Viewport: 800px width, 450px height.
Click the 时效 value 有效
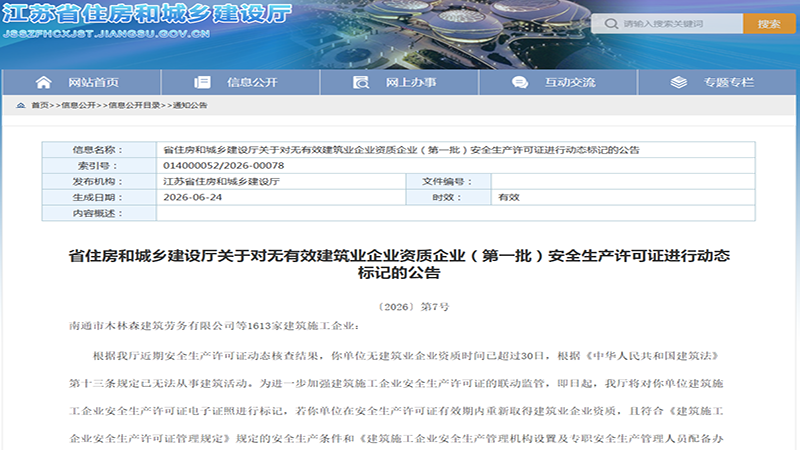click(508, 197)
